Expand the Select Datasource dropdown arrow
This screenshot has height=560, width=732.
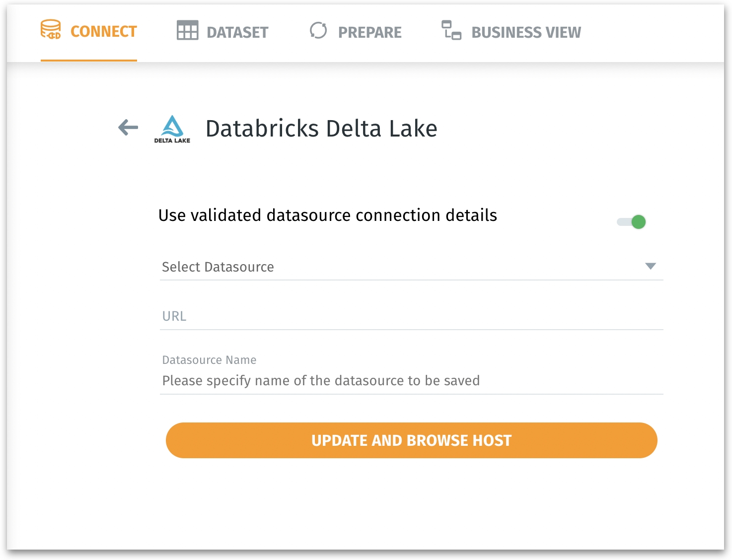[x=650, y=267]
